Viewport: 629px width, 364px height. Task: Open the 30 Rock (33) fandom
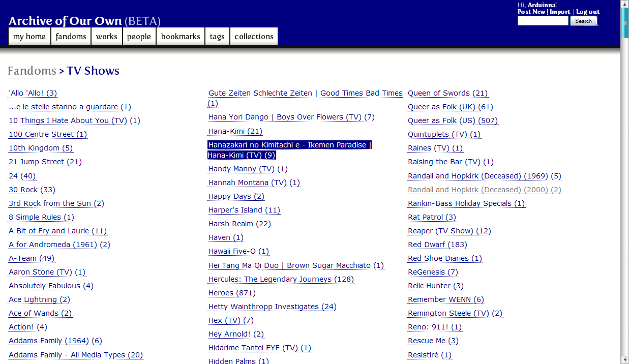coord(32,190)
